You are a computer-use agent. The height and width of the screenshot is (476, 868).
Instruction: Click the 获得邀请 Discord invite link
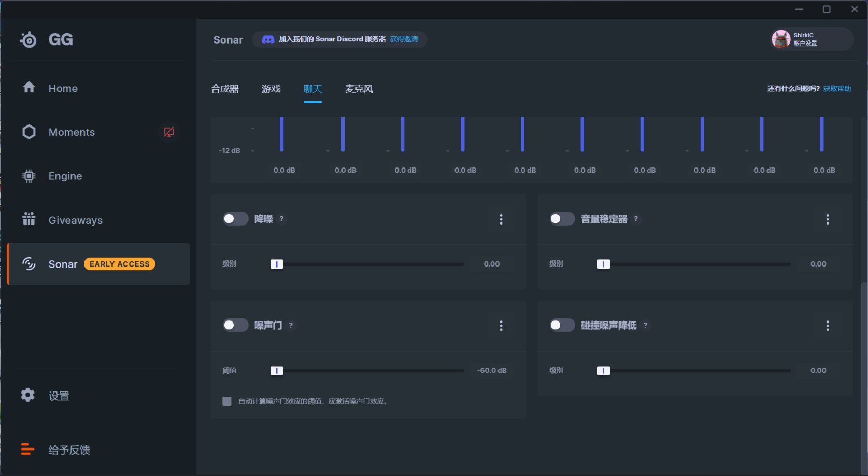pyautogui.click(x=404, y=39)
